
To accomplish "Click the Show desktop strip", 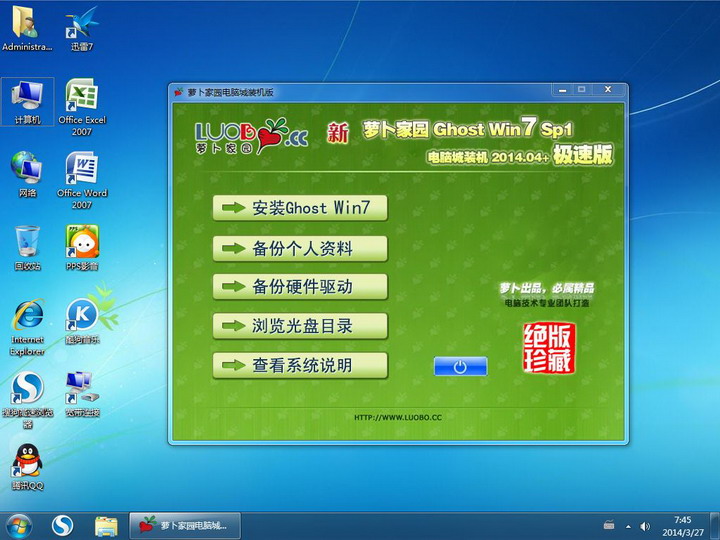I will (x=714, y=526).
